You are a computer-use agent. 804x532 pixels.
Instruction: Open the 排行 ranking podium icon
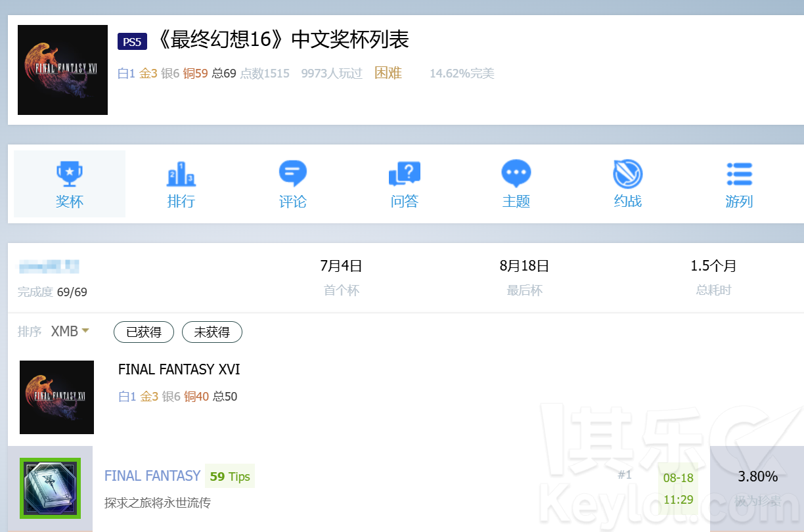coord(181,174)
